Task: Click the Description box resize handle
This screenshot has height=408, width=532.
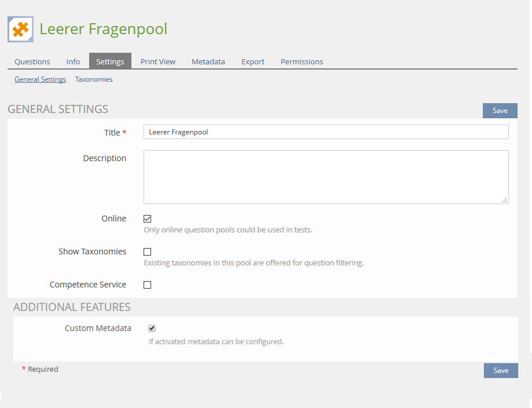Action: (x=505, y=200)
